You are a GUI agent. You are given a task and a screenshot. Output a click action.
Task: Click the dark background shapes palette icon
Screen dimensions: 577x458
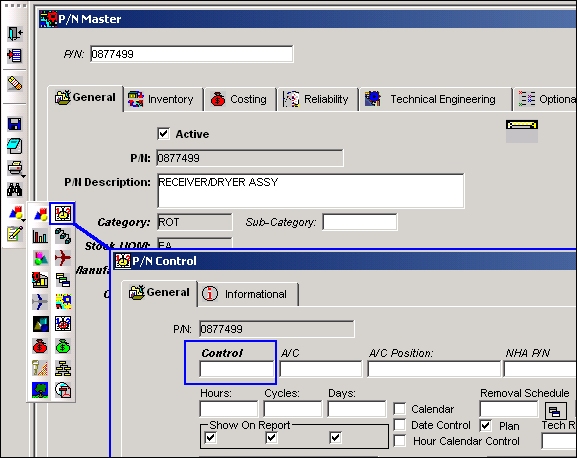[x=40, y=324]
